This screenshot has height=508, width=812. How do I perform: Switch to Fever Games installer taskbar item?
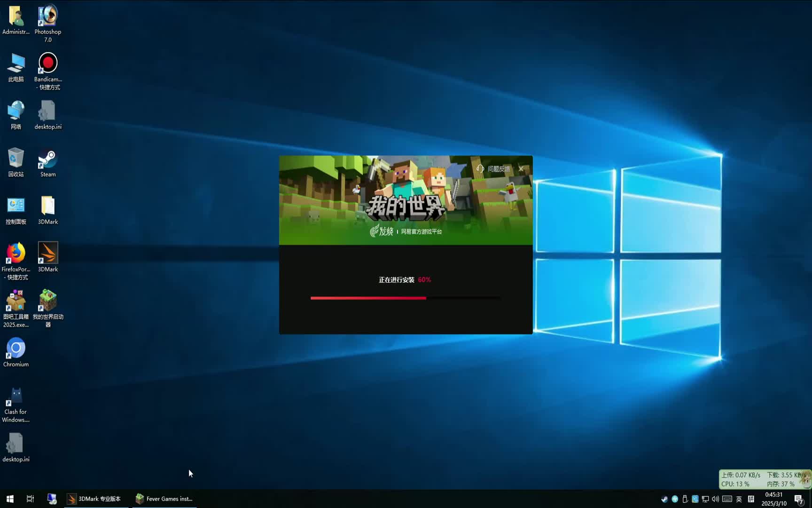[164, 499]
